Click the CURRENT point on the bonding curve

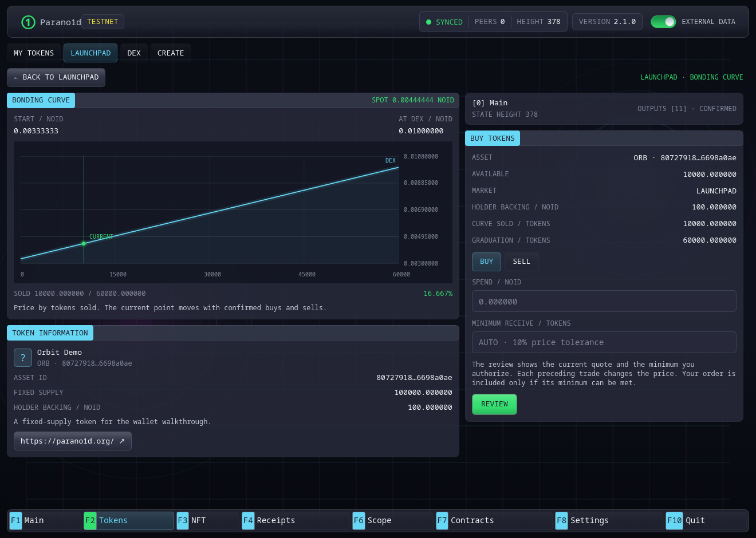84,243
